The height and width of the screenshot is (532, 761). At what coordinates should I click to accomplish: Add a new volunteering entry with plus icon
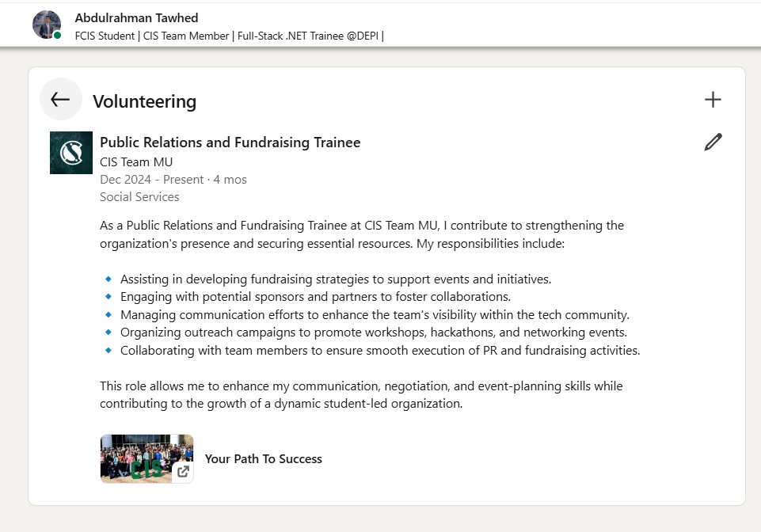coord(713,100)
